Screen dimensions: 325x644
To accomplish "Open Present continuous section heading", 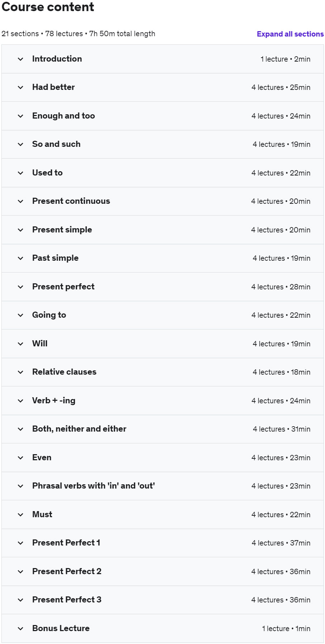I will pos(71,201).
